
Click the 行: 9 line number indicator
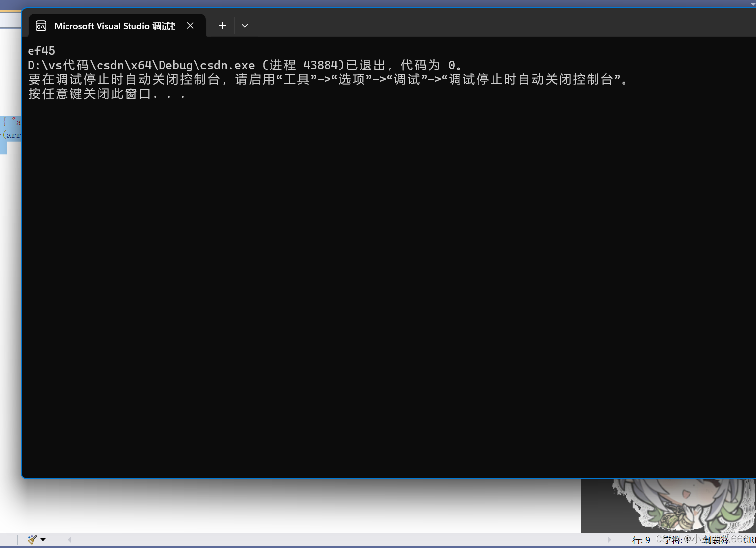[x=640, y=539]
